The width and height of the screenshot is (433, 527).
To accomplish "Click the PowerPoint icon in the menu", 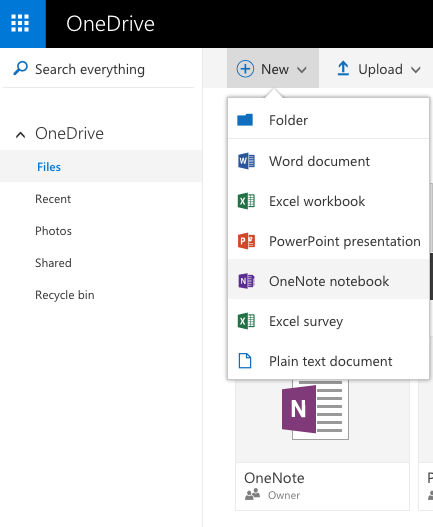I will tap(246, 241).
